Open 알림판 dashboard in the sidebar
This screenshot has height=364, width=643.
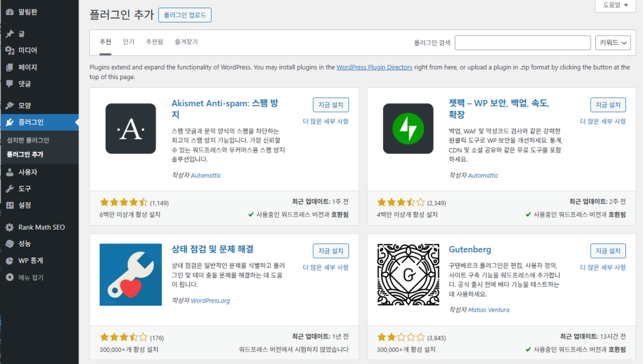pos(28,11)
